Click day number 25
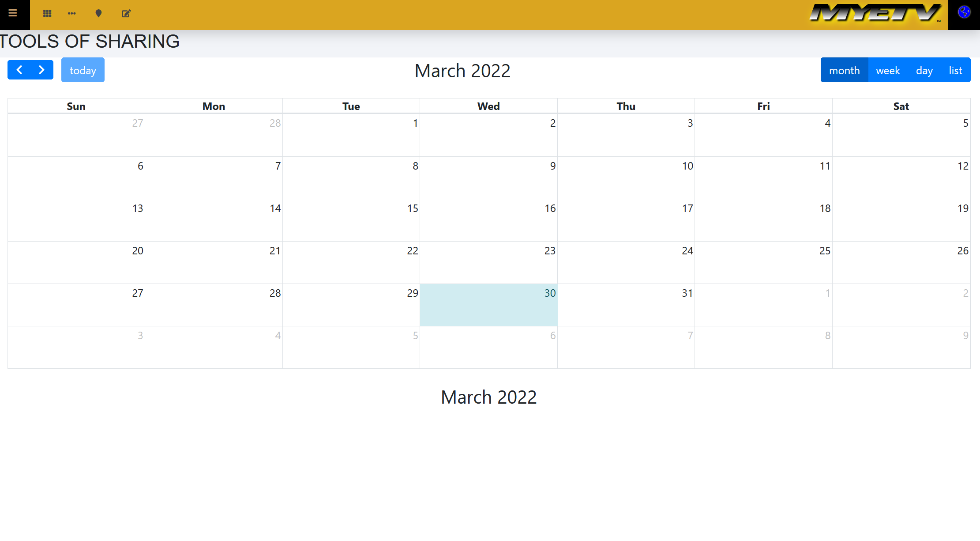The width and height of the screenshot is (980, 541). coord(825,251)
